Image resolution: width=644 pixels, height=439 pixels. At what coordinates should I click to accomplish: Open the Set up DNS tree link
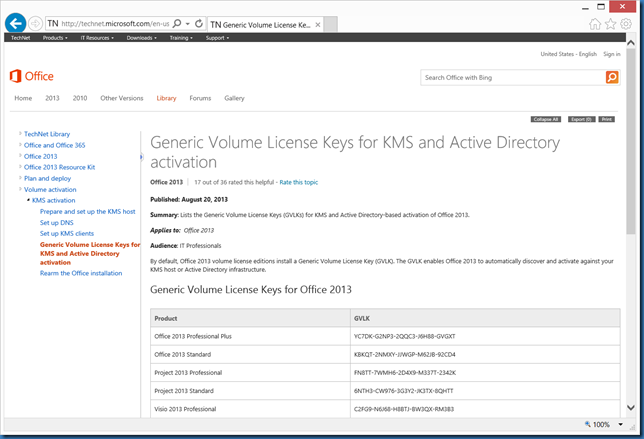(59, 222)
